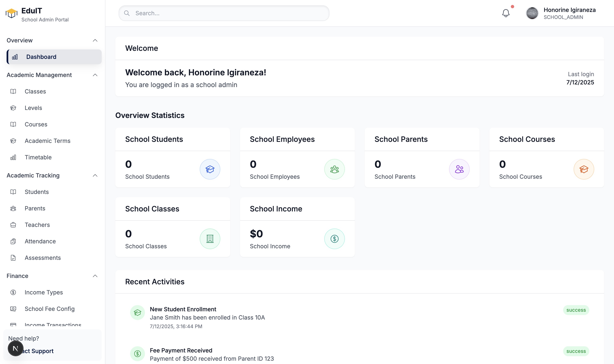Collapse the Overview sidebar section
The image size is (614, 364).
tap(95, 41)
